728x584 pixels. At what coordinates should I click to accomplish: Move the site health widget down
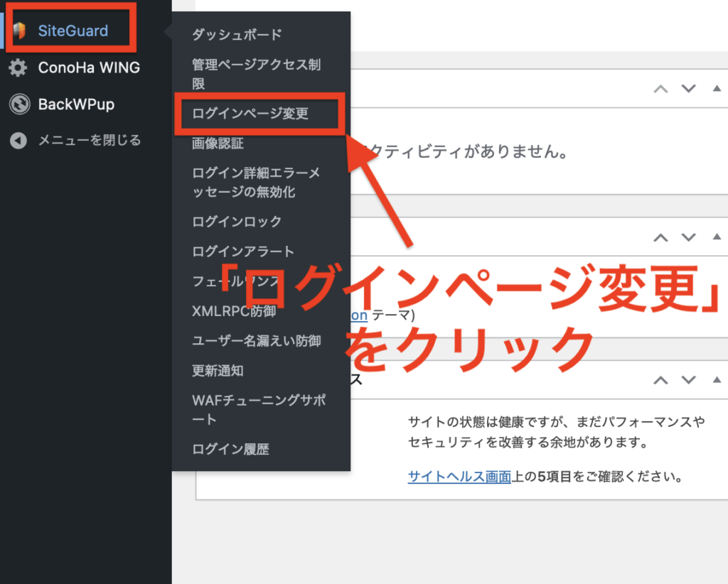click(x=687, y=380)
